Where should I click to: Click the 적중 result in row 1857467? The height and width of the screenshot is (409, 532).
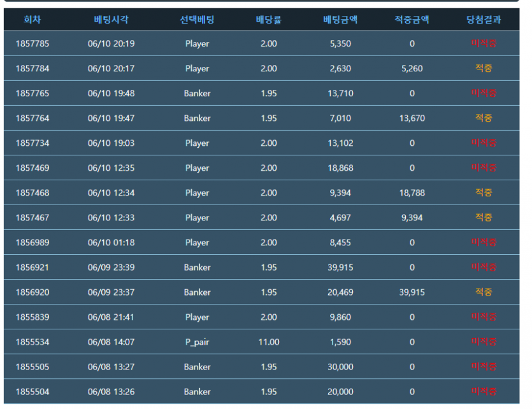(x=484, y=217)
